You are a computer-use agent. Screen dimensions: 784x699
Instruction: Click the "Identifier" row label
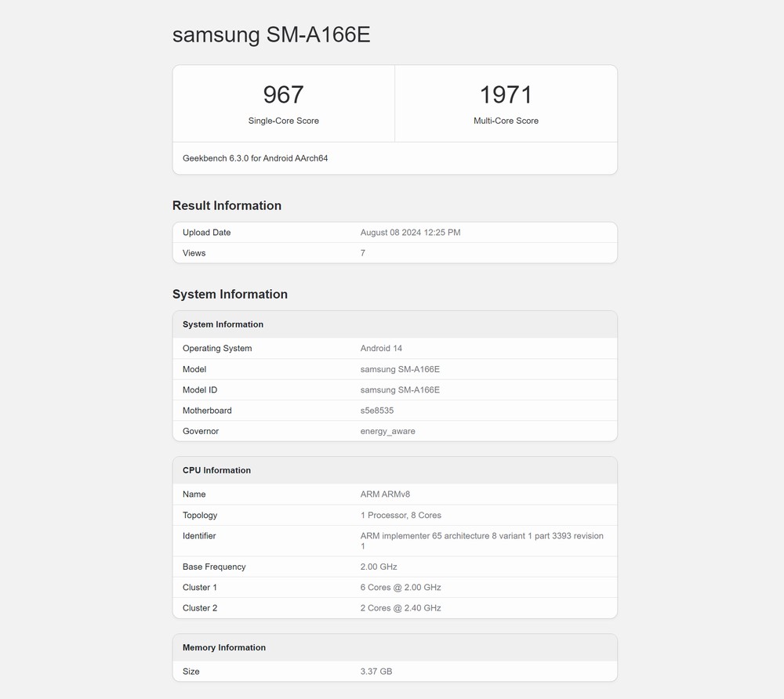199,536
